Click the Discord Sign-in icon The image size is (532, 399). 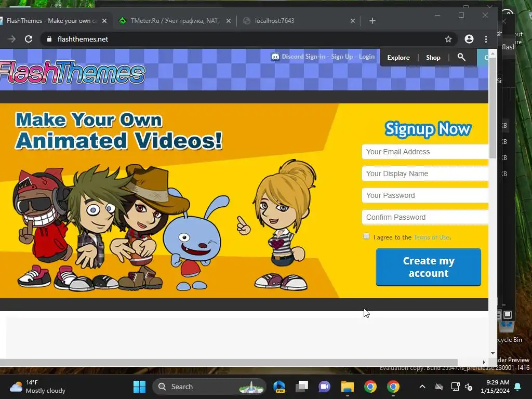275,57
